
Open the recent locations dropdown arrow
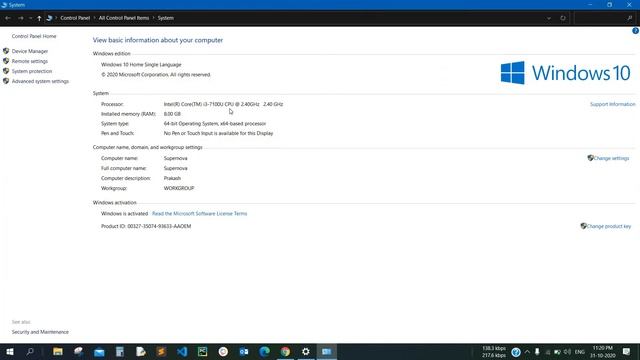click(x=30, y=18)
